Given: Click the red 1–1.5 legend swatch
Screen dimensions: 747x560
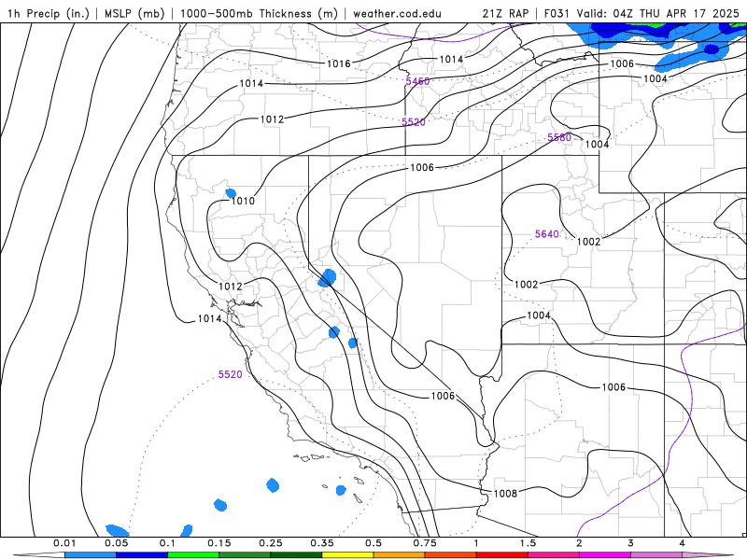Looking at the screenshot, I should click(502, 555).
